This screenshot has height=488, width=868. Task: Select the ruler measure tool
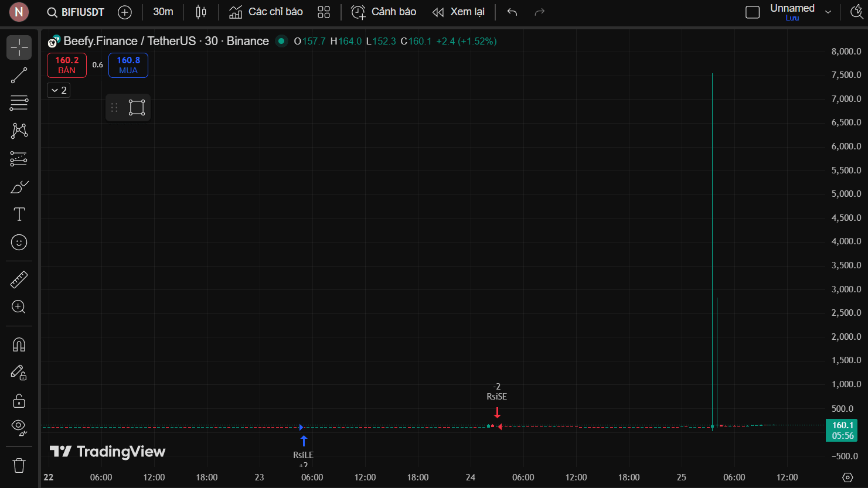pyautogui.click(x=19, y=279)
